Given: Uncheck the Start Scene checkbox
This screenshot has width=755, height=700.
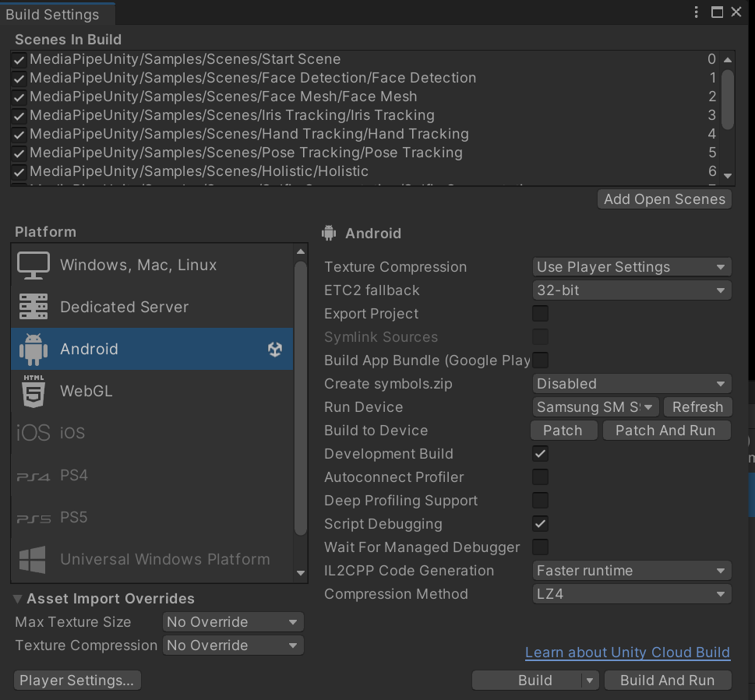Looking at the screenshot, I should 18,58.
